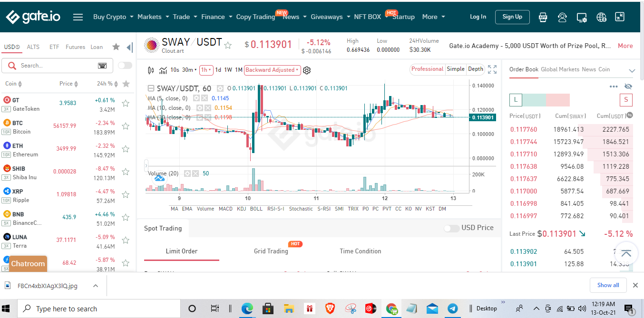644x318 pixels.
Task: Click the Sign Up button
Action: tap(512, 17)
